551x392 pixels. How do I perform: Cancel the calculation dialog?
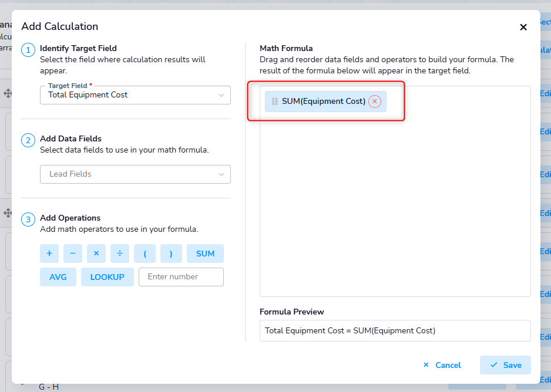coord(442,365)
